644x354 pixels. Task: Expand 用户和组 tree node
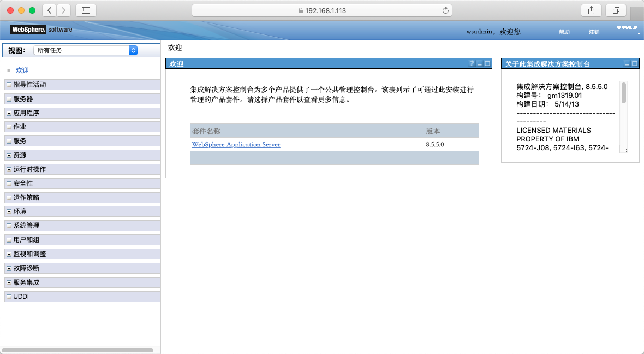coord(9,240)
